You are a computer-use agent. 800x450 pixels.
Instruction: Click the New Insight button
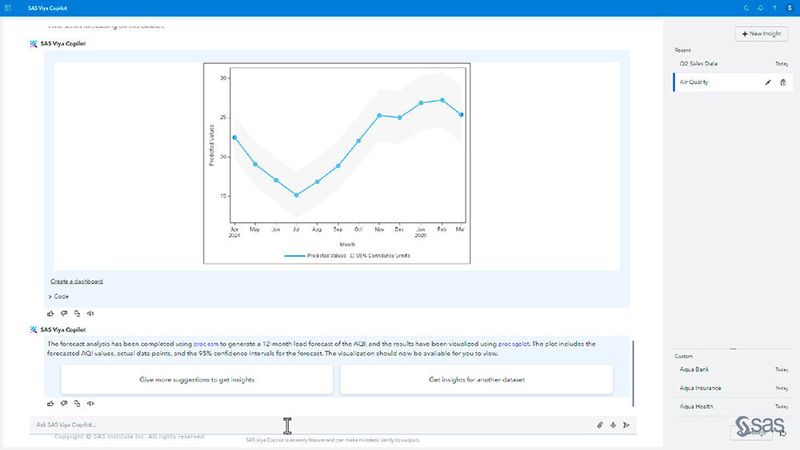click(761, 34)
